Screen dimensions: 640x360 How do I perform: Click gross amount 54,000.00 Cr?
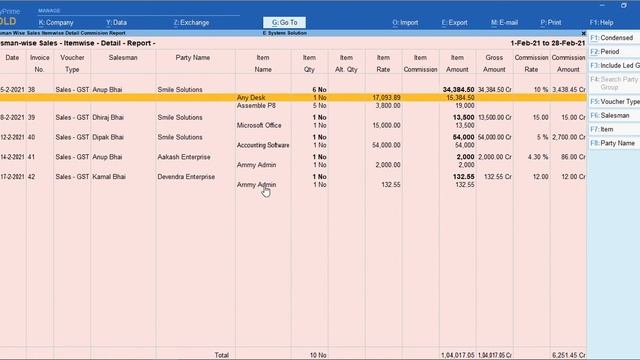[x=494, y=137]
